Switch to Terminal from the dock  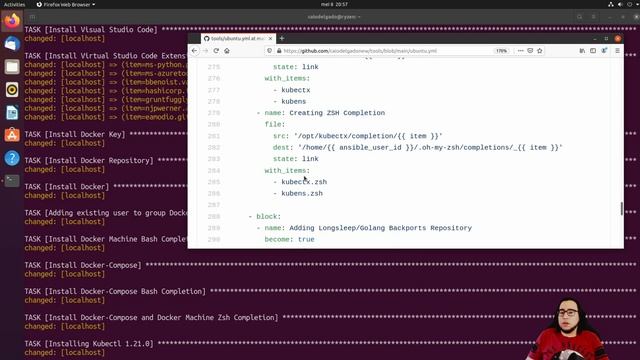click(12, 180)
